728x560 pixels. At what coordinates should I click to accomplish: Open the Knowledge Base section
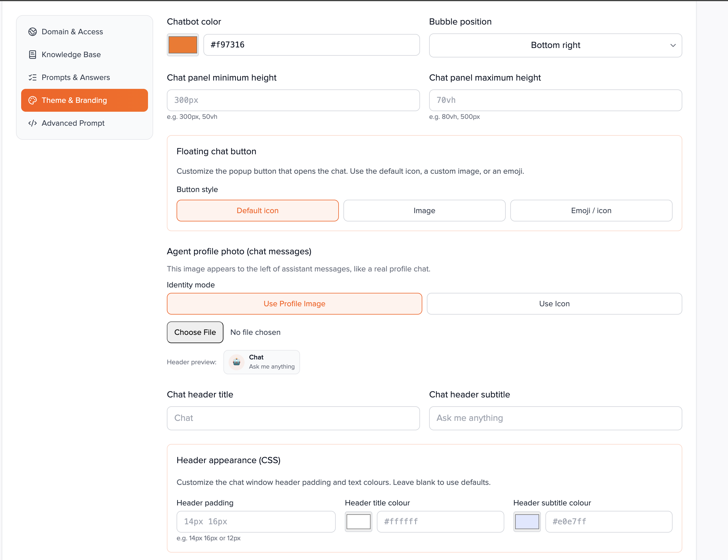[71, 55]
